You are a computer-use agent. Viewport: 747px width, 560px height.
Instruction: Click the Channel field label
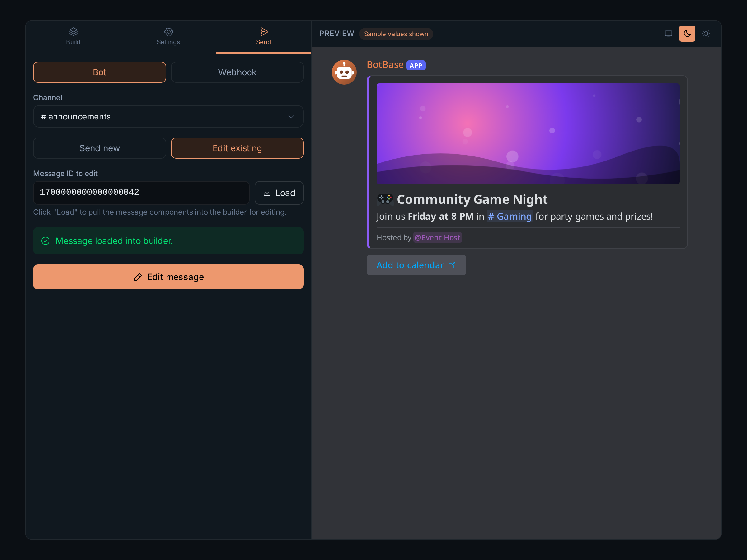pyautogui.click(x=48, y=98)
